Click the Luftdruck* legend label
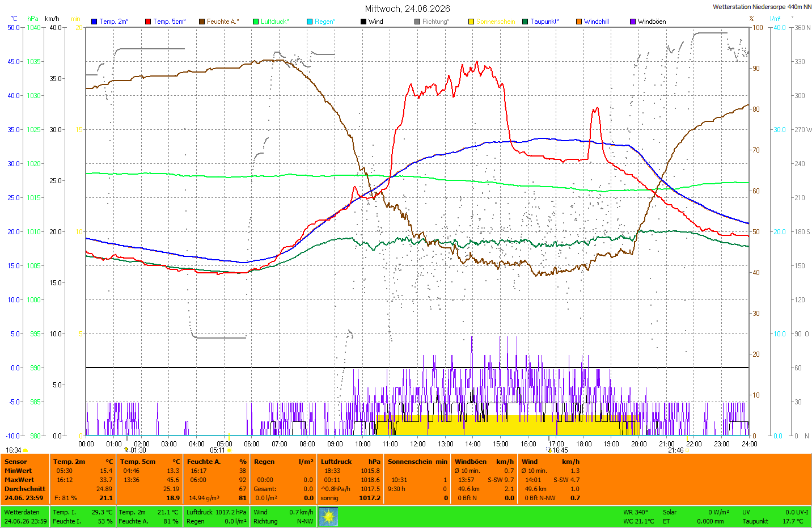 (x=275, y=22)
